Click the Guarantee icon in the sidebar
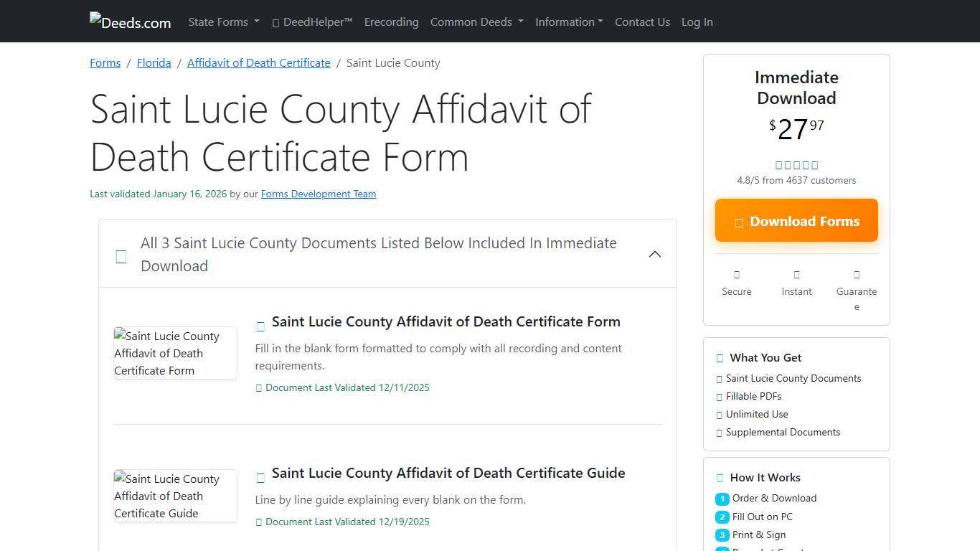Screen dimensions: 980x551 click(857, 275)
